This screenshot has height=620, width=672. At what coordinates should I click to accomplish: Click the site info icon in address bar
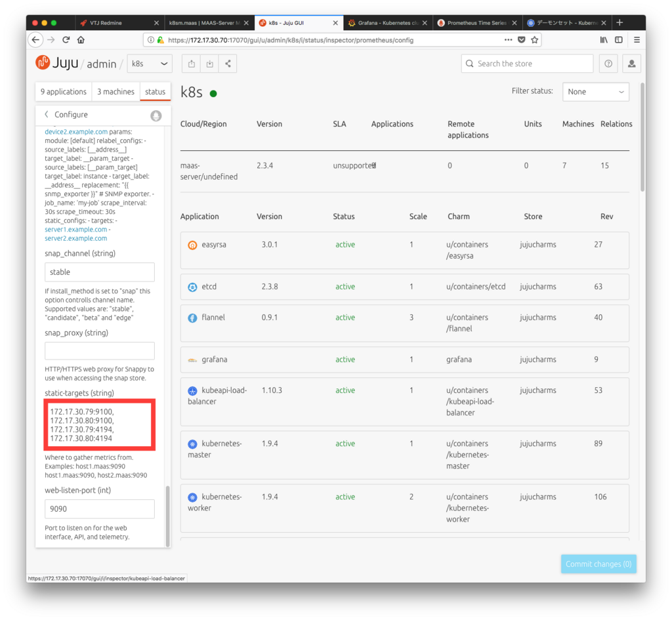click(151, 40)
